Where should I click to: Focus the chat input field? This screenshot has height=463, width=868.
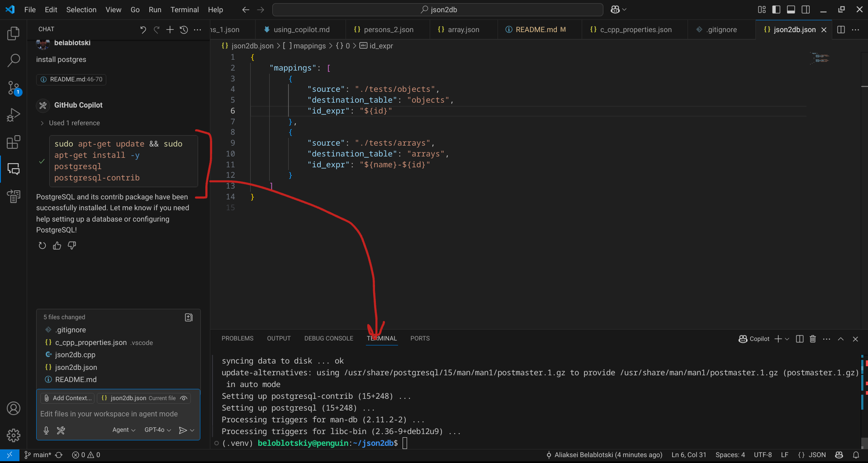pyautogui.click(x=118, y=414)
